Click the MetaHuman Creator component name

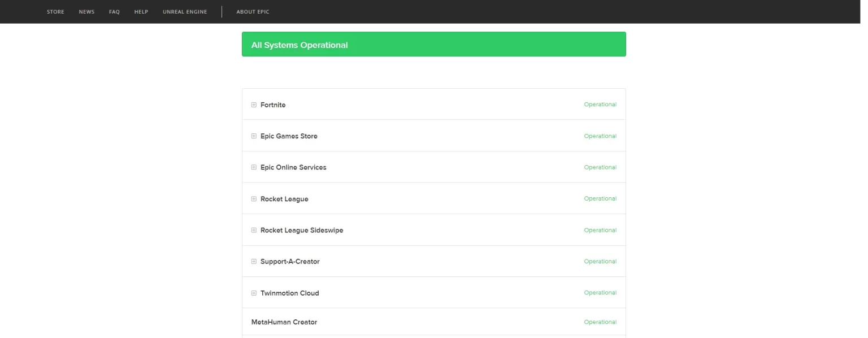(284, 322)
